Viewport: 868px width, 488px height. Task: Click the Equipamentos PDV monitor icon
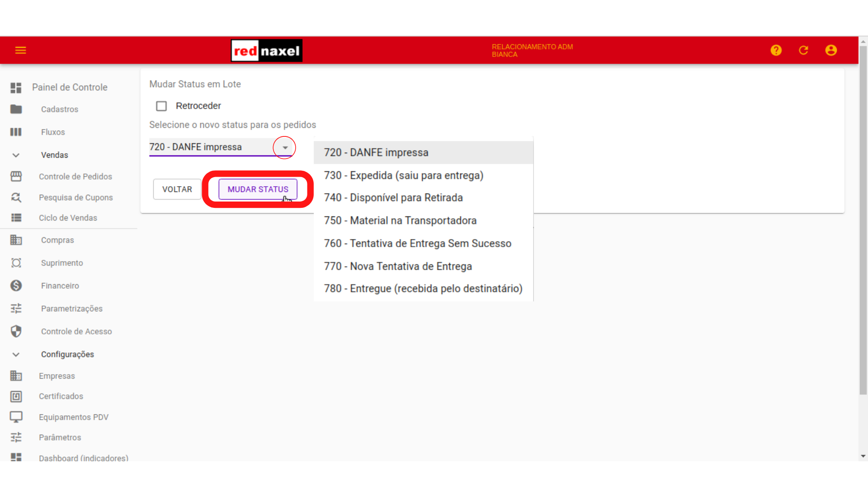click(x=16, y=417)
